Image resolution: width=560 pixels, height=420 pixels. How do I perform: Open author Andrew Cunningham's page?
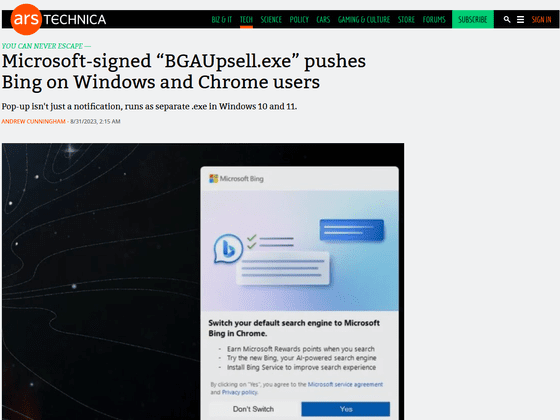click(x=34, y=121)
